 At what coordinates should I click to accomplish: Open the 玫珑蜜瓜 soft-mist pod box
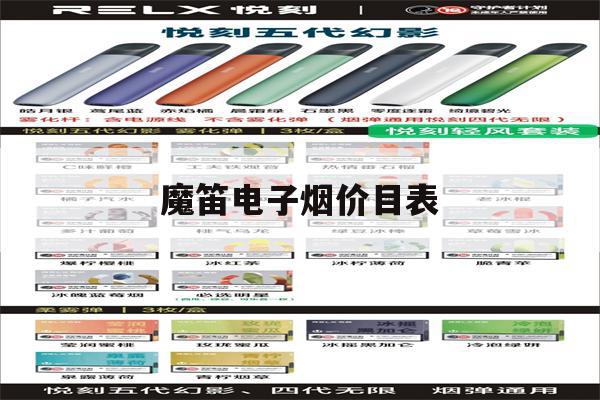(232, 330)
